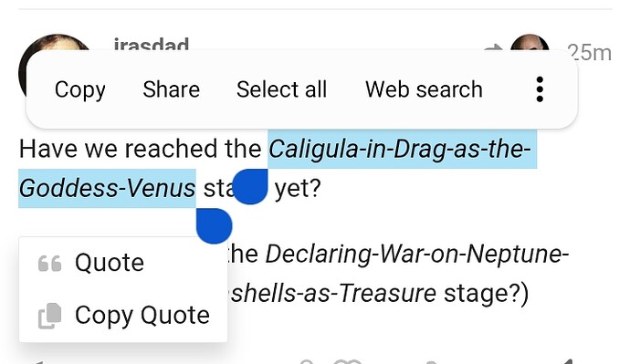Grab the blue selection handle before yet?
Image resolution: width=630 pixels, height=364 pixels.
click(250, 187)
